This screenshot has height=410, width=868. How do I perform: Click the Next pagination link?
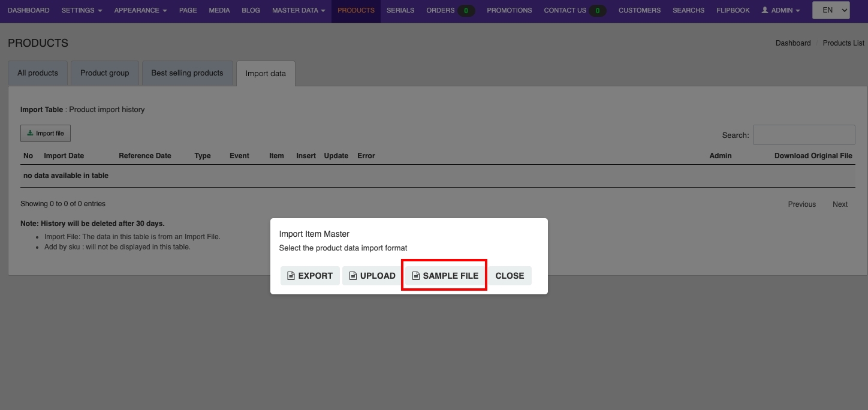pos(840,204)
